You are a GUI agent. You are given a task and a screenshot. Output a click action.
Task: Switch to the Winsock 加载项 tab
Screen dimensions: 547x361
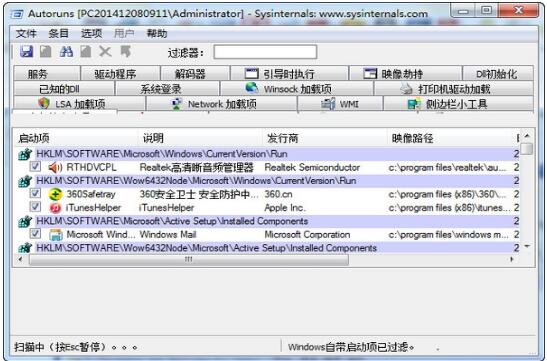coord(297,89)
